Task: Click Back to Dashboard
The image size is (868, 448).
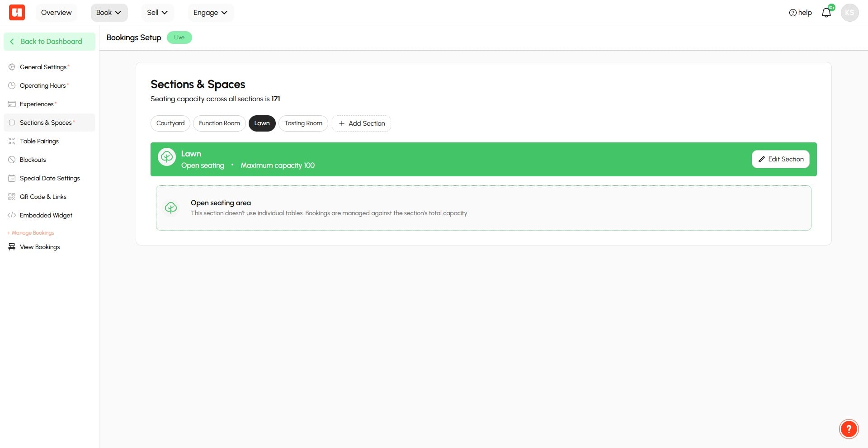Action: pyautogui.click(x=49, y=42)
